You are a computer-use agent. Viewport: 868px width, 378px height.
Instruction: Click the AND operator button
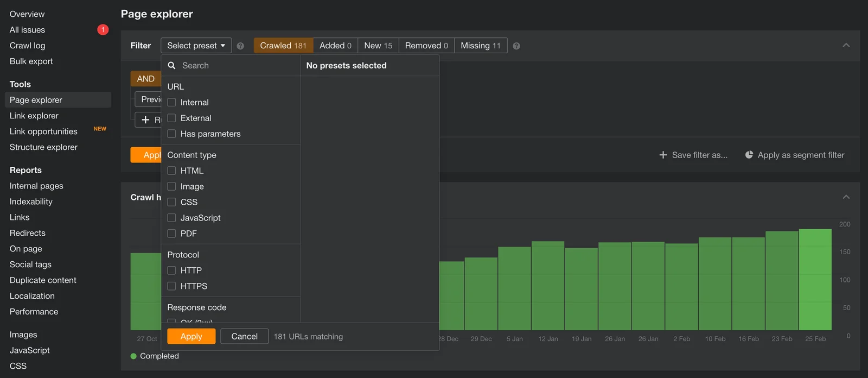[x=145, y=79]
